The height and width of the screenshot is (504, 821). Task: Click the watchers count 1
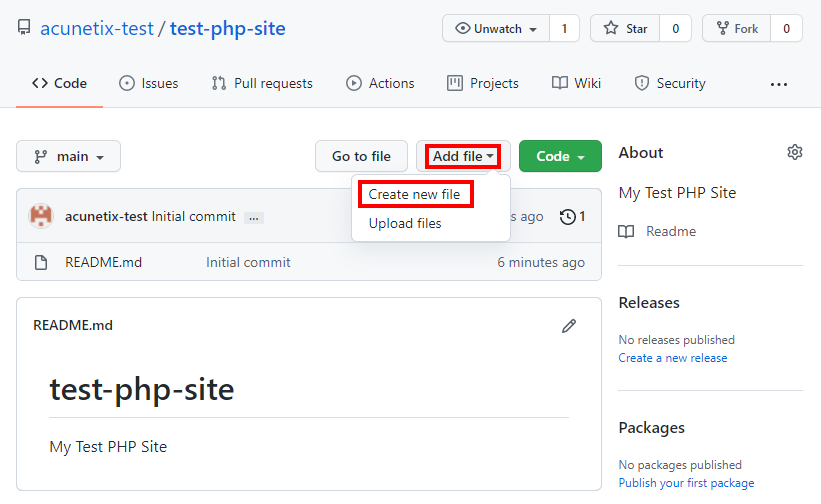(564, 28)
